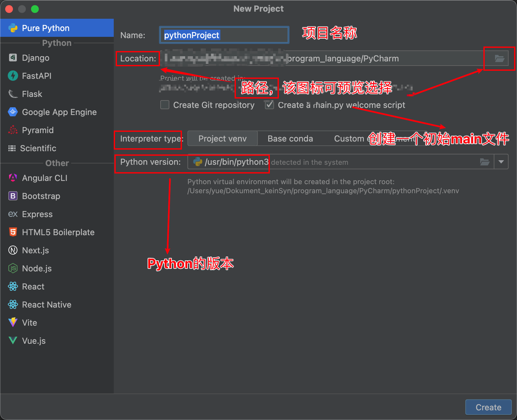Browse for project Location folder icon
Viewport: 517px width, 420px height.
coord(500,58)
